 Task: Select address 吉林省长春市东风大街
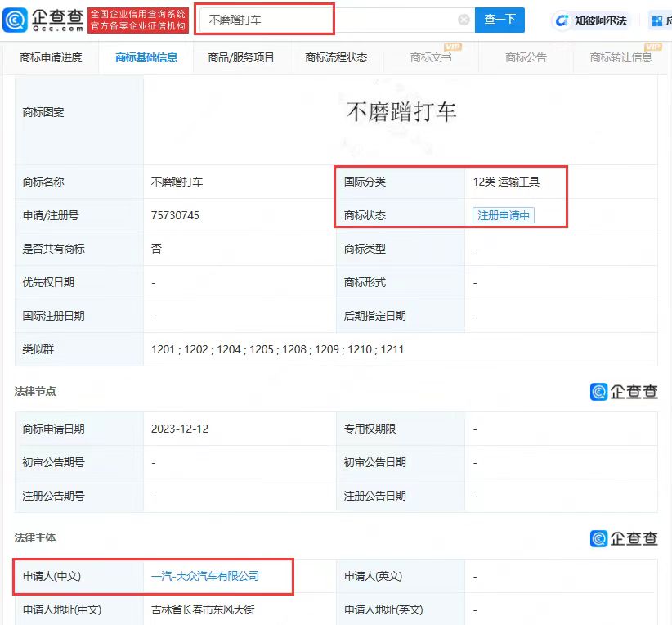(203, 609)
